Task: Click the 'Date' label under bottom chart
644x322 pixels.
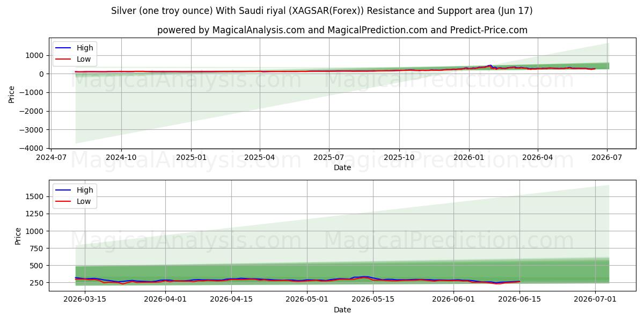Action: pyautogui.click(x=342, y=310)
